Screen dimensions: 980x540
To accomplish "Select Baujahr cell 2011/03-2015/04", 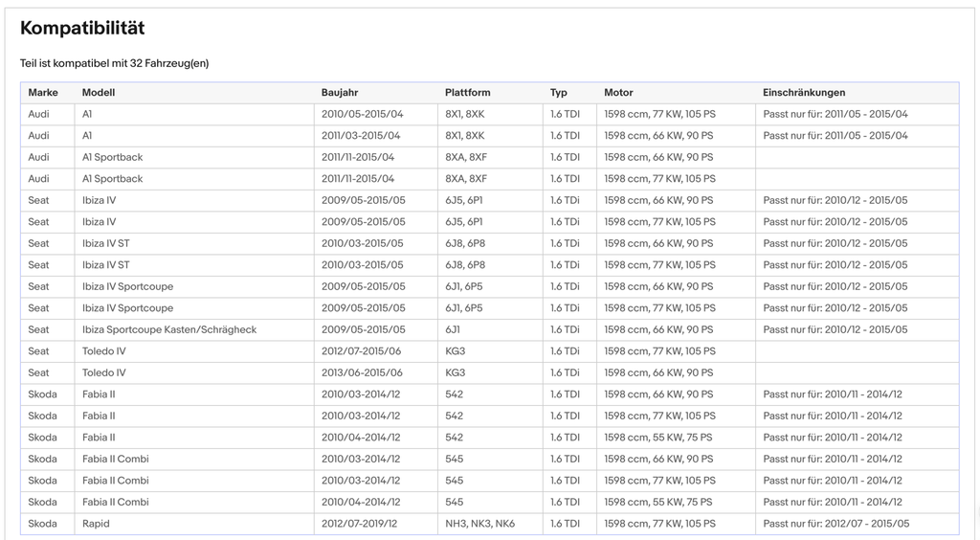I will (375, 136).
